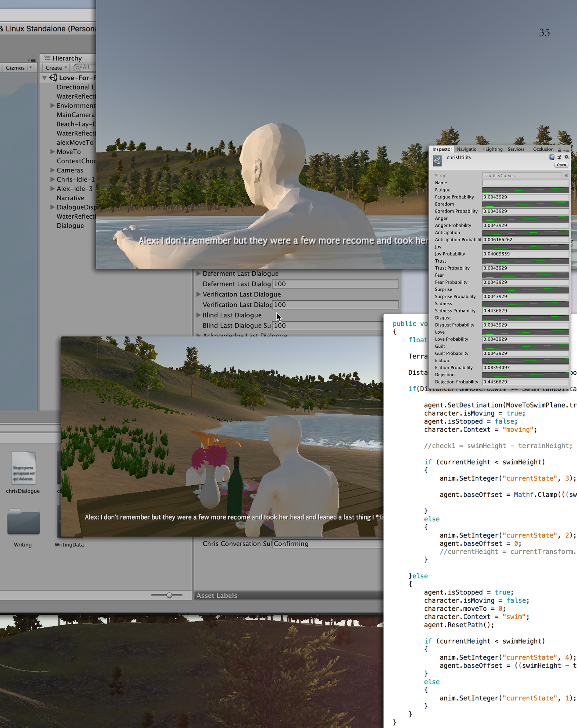
Task: Open the component help reference icon
Action: pyautogui.click(x=551, y=157)
